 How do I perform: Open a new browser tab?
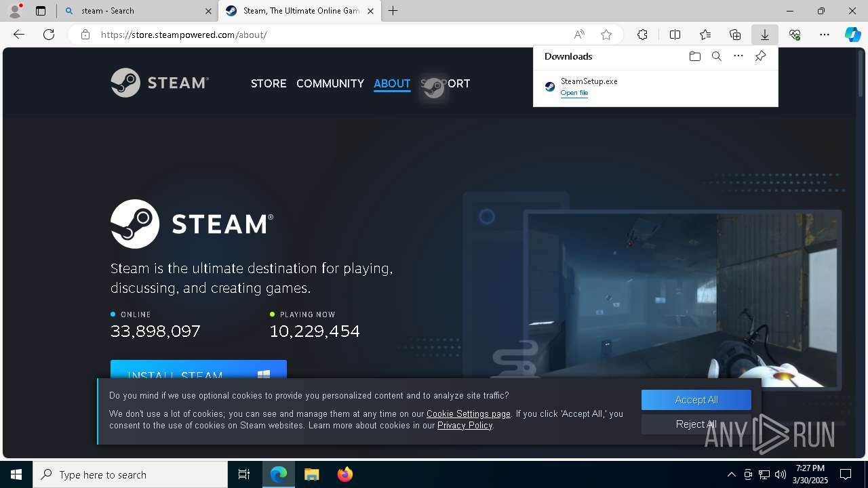pyautogui.click(x=393, y=11)
